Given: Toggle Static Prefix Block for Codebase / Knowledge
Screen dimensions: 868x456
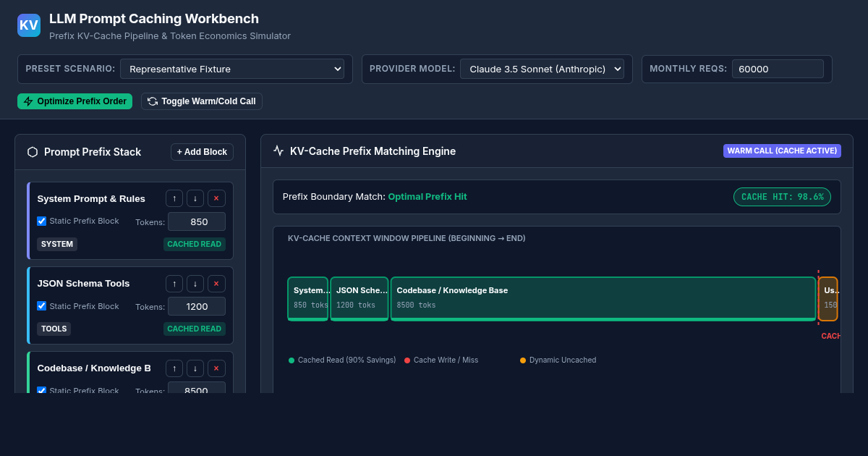Looking at the screenshot, I should pos(42,390).
